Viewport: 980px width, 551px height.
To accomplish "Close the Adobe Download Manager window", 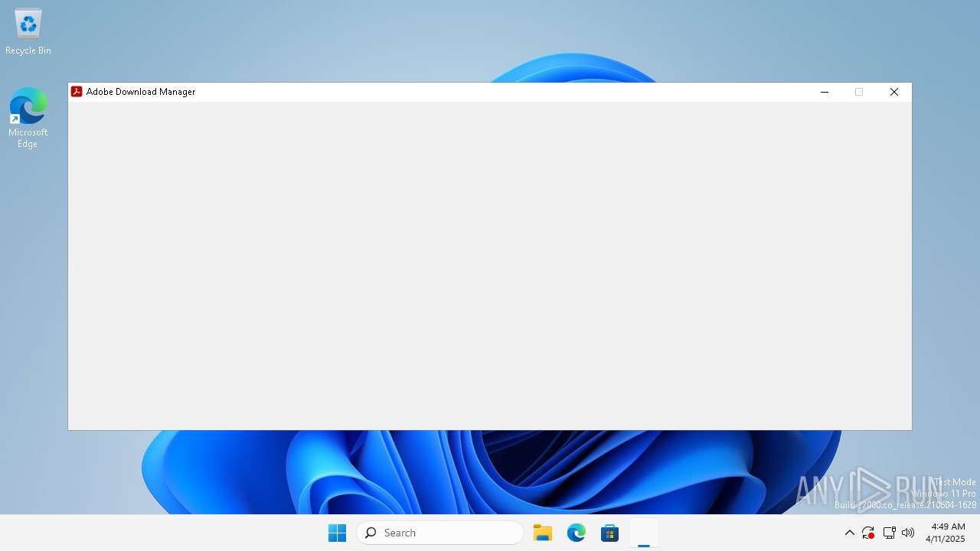I will point(893,92).
